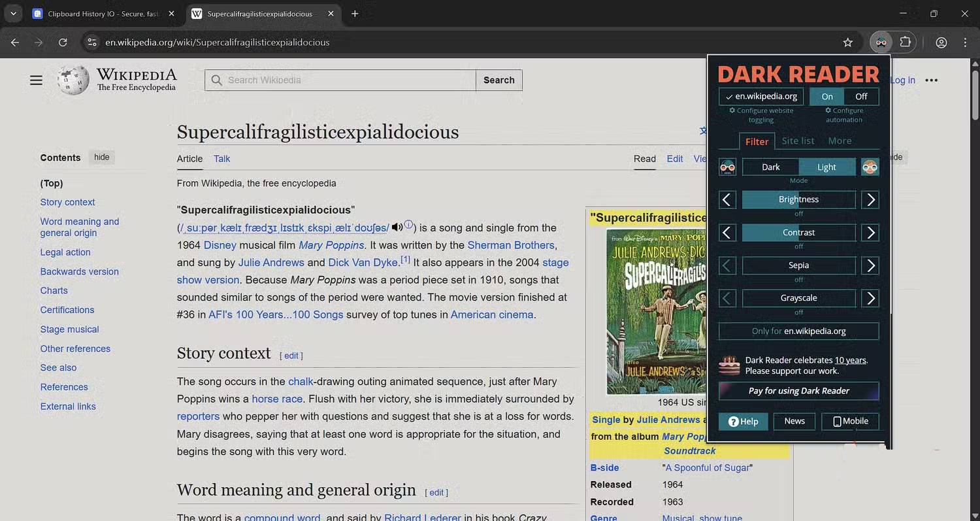The image size is (980, 521).
Task: Click the Pay for using Dark Reader button
Action: click(798, 390)
